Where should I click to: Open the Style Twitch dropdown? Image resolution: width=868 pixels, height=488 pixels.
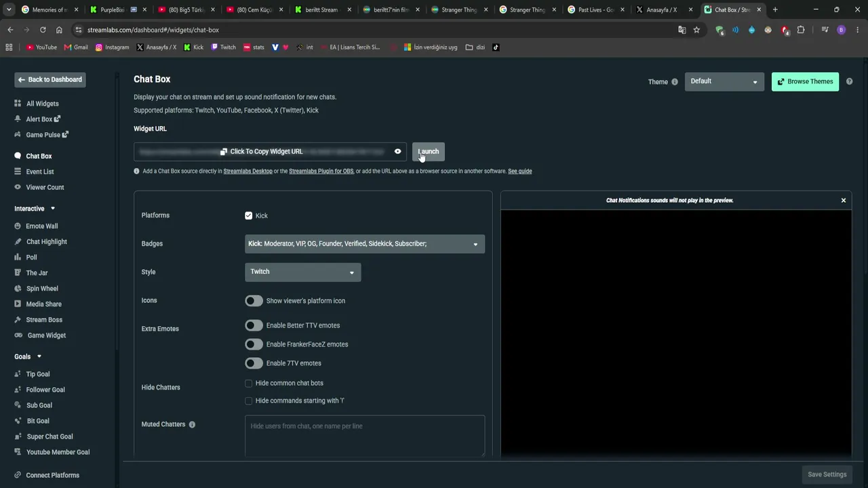click(x=302, y=272)
